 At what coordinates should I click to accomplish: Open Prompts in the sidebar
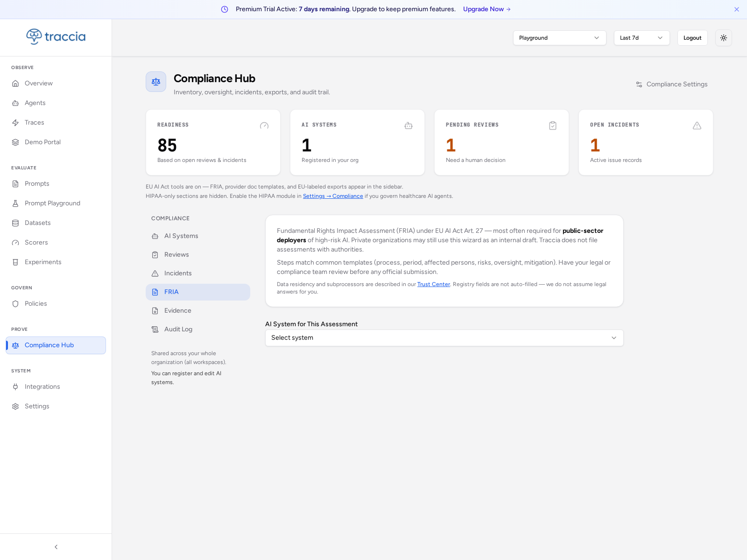(56, 184)
